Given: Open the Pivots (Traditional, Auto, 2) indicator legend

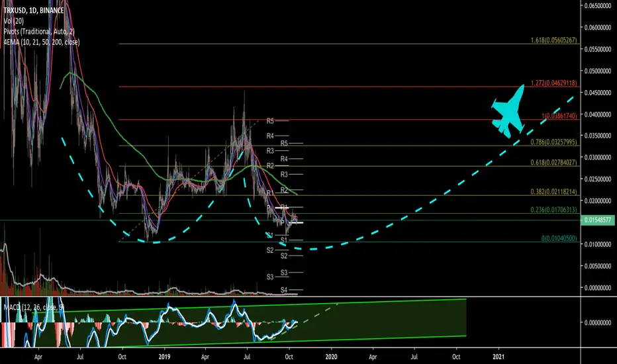Looking at the screenshot, I should point(39,32).
